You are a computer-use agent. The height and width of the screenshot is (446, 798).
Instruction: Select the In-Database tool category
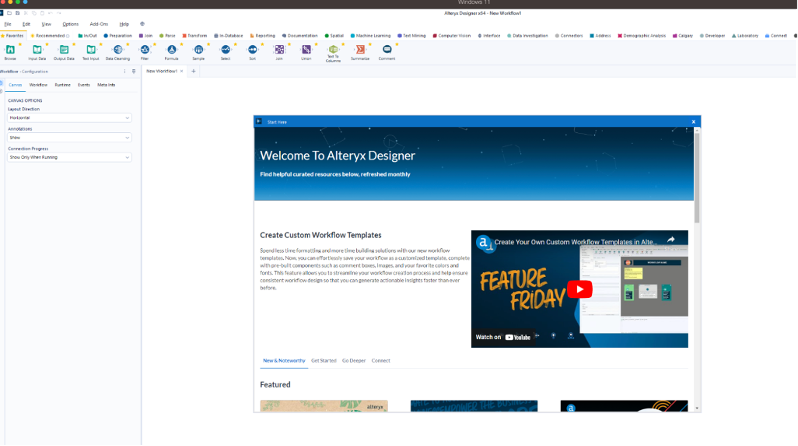click(229, 36)
